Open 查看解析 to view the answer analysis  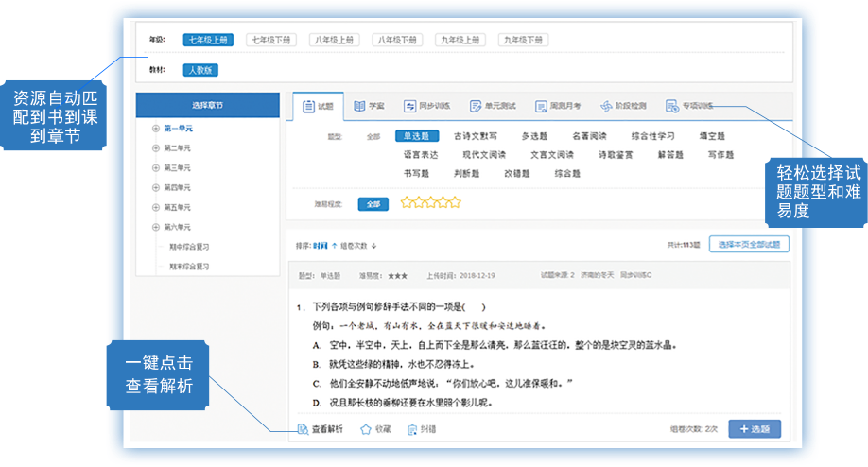coord(320,429)
